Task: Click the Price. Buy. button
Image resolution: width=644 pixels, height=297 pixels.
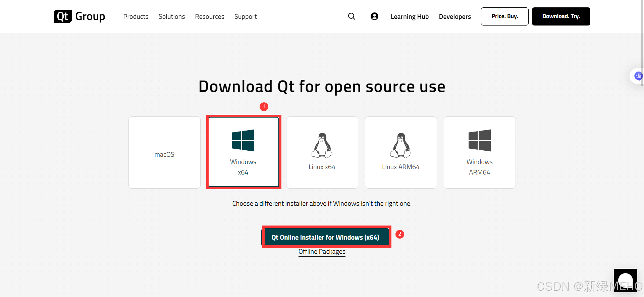Action: click(505, 16)
